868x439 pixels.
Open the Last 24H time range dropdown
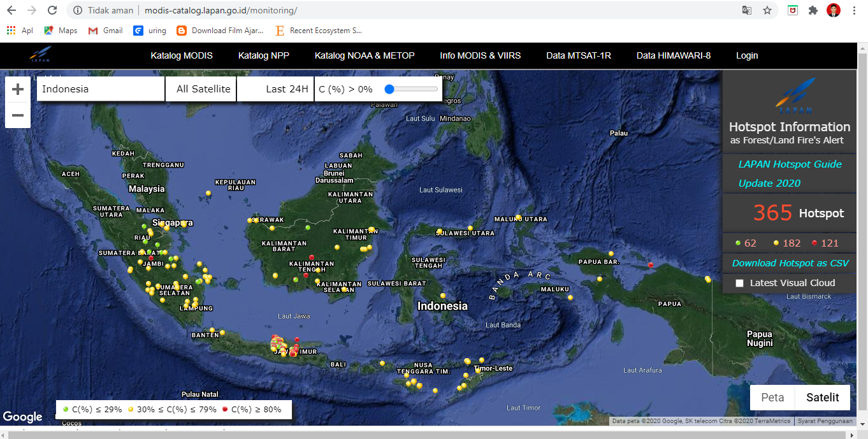[275, 89]
